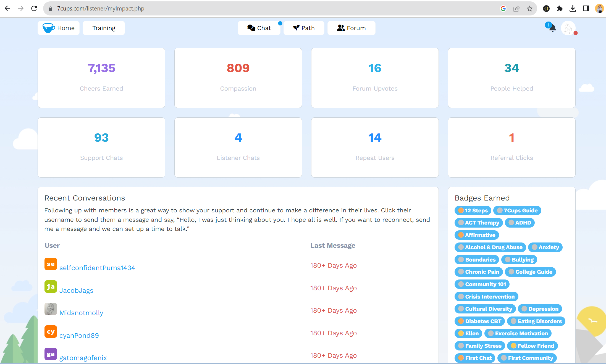The width and height of the screenshot is (606, 364).
Task: Select the Crisis Intervention badge
Action: [x=486, y=297]
